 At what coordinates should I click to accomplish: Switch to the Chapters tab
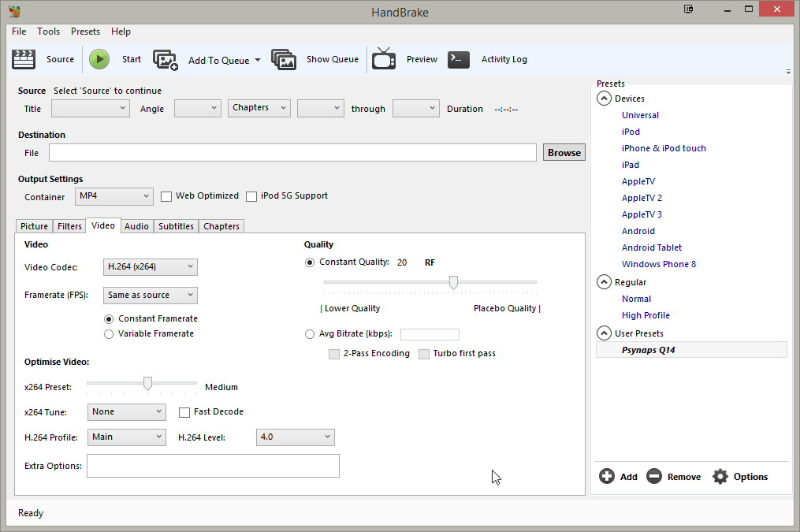221,226
